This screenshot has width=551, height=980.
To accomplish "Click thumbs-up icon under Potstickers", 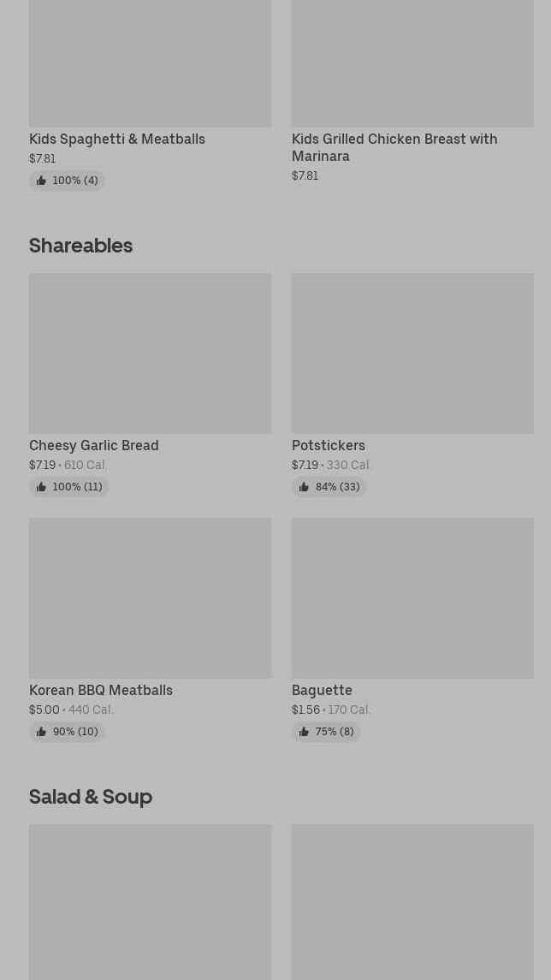I will (304, 487).
